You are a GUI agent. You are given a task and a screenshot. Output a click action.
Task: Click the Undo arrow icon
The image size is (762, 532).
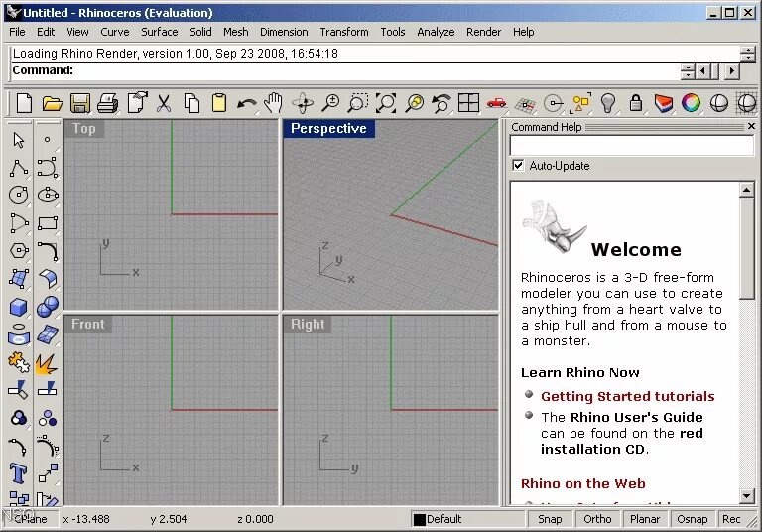pyautogui.click(x=247, y=103)
